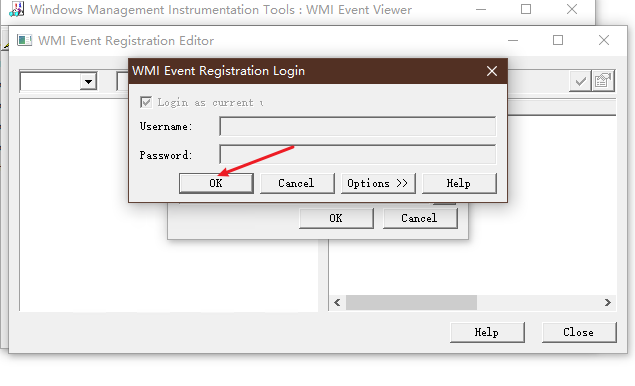Close the WMI Event Viewer window
Image resolution: width=635 pixels, height=386 pixels.
572,9
